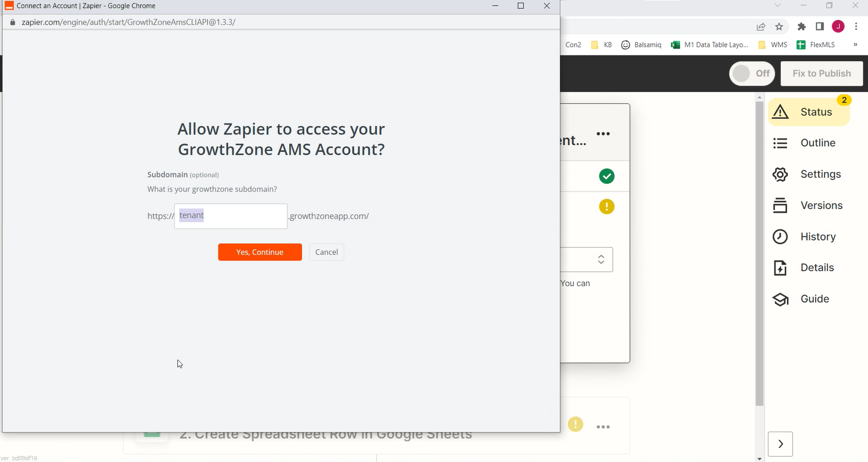Viewport: 868px width, 462px height.
Task: Turn the Zap toggle from Off to On
Action: (752, 73)
